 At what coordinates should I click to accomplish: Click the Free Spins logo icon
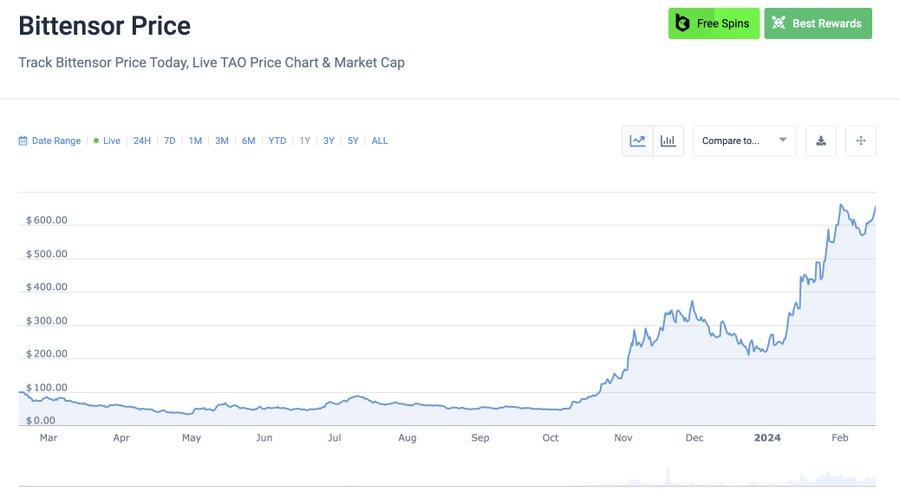(x=683, y=23)
